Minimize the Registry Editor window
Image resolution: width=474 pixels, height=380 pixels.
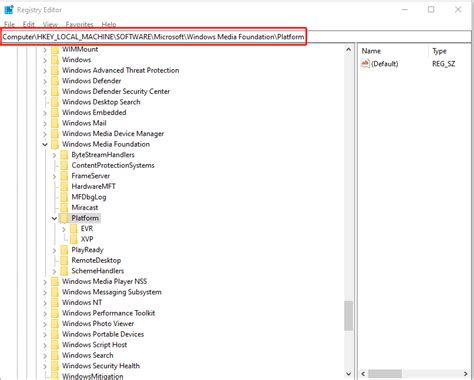(405, 10)
